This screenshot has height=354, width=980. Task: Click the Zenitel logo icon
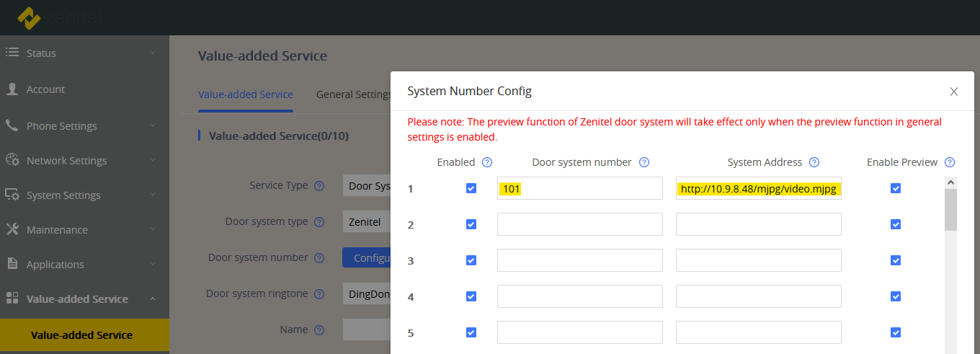click(29, 18)
